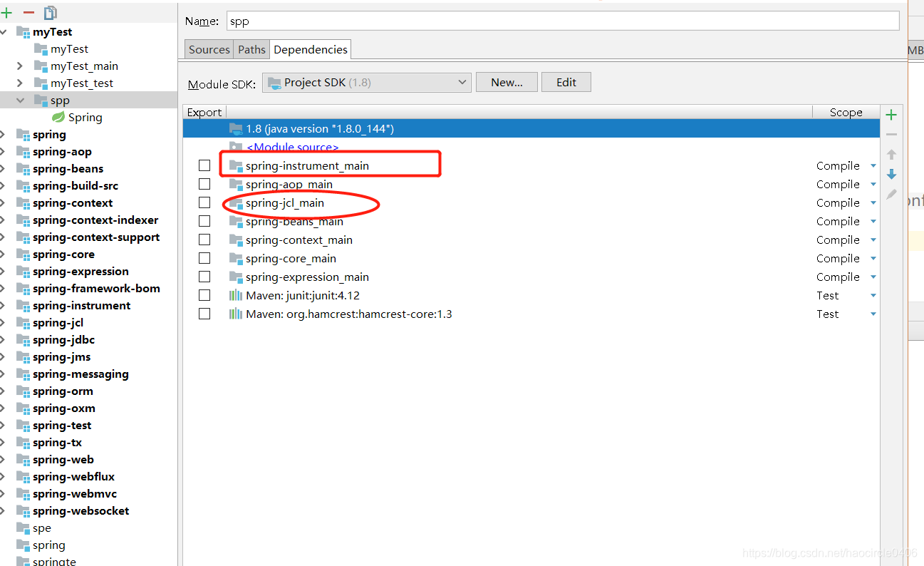
Task: Select spring-context-indexer module
Action: coord(95,220)
